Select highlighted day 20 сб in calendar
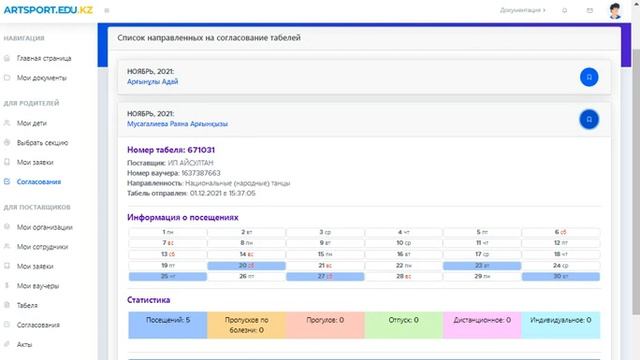This screenshot has height=360, width=640. tap(247, 266)
